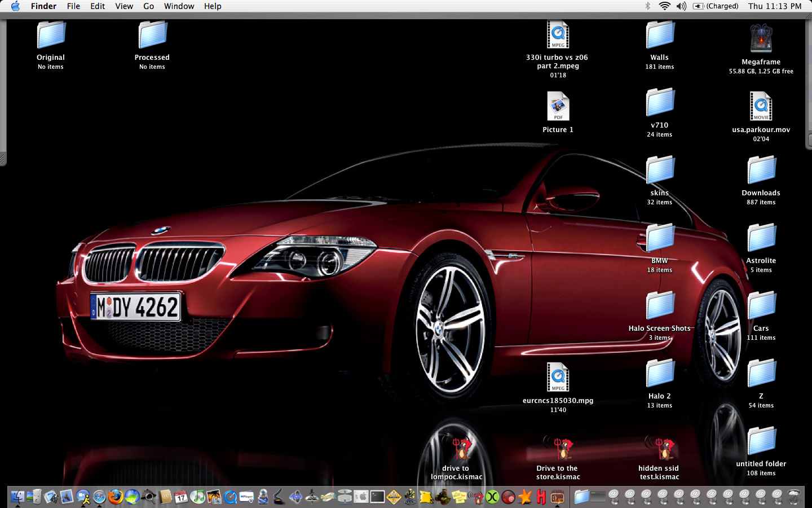Viewport: 812px width, 508px height.
Task: Open the Original folder on desktop
Action: click(51, 35)
